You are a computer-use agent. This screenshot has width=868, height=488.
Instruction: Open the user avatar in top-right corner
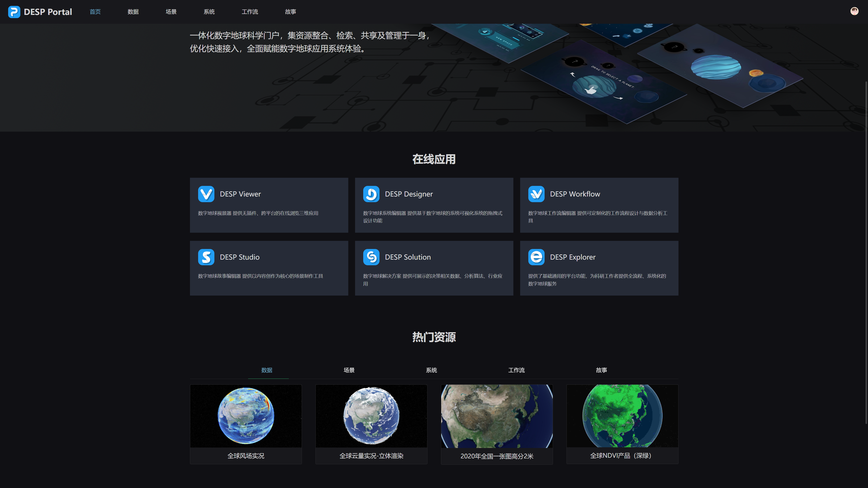pos(854,11)
